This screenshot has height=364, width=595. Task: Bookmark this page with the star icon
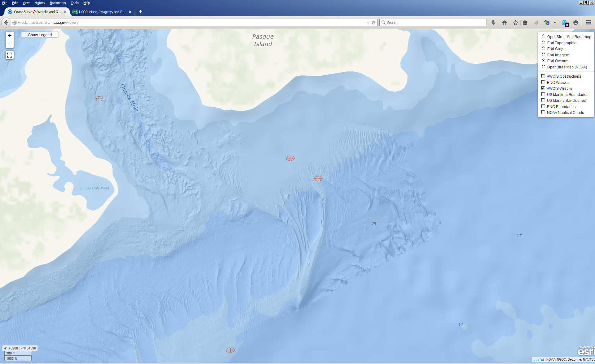pyautogui.click(x=516, y=23)
